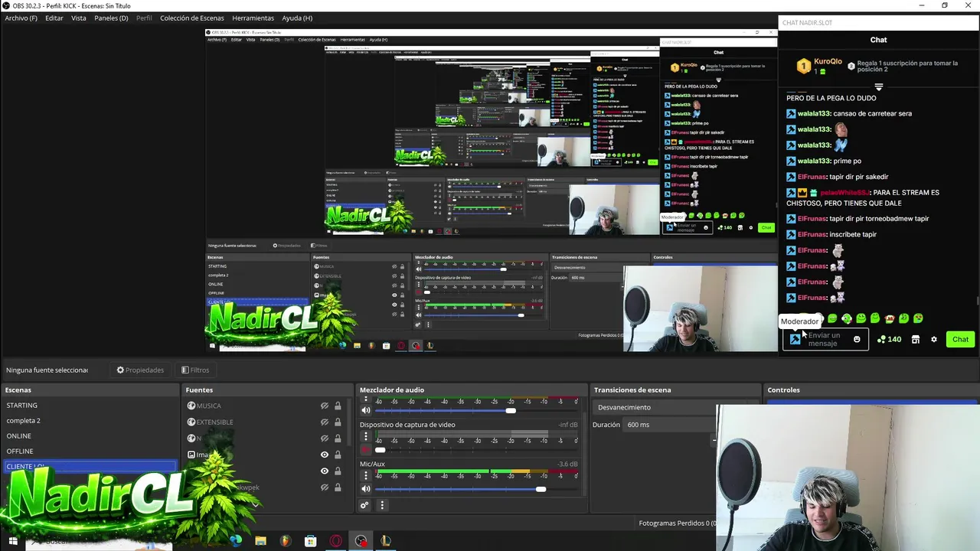Open the Ayuda (H) menu

pos(297,18)
